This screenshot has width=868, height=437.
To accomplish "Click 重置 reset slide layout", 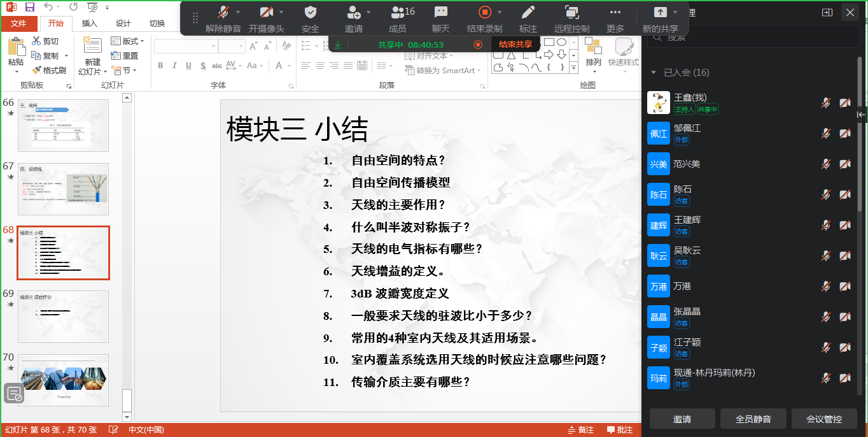I will point(125,55).
